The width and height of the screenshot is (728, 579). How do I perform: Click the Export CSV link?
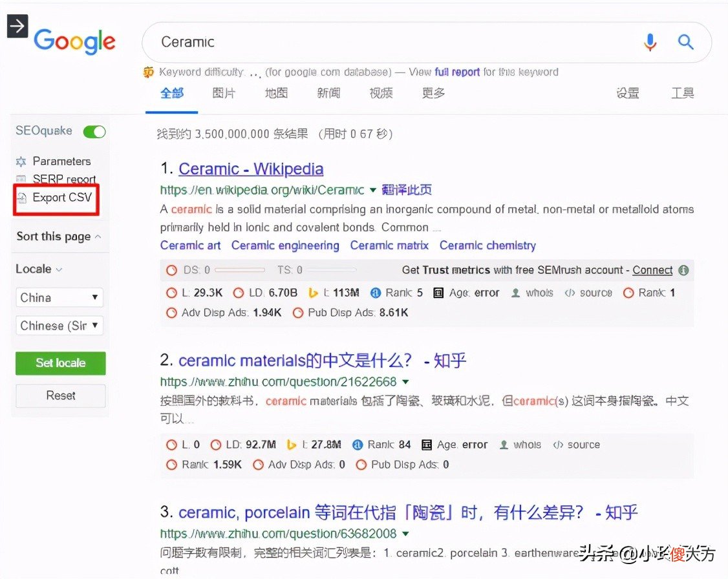click(62, 198)
